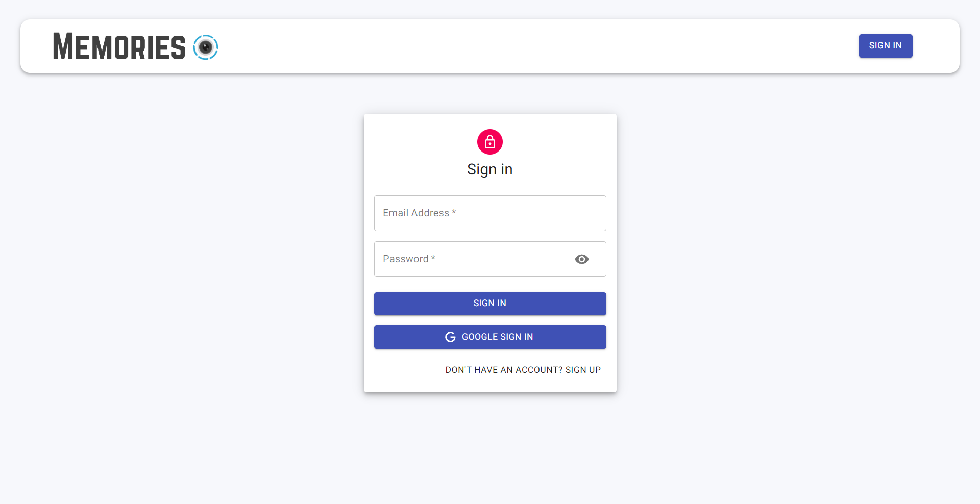The height and width of the screenshot is (504, 980).
Task: Open the SIGN UP link at card bottom
Action: tap(582, 370)
